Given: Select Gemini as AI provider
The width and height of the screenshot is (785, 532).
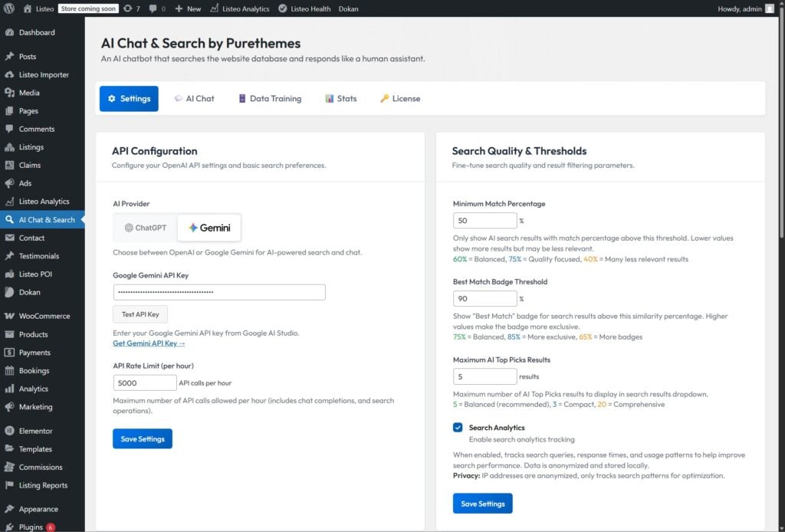Looking at the screenshot, I should pyautogui.click(x=209, y=228).
